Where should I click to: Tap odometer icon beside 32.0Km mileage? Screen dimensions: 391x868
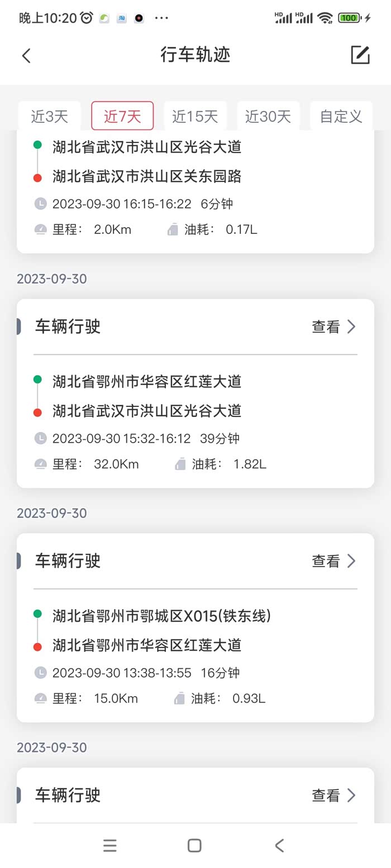40,464
